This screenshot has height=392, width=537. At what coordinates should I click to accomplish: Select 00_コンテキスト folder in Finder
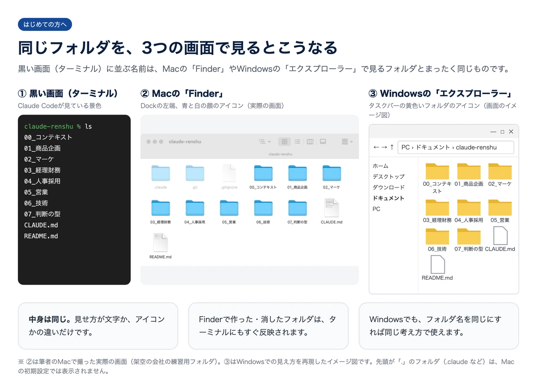(263, 177)
